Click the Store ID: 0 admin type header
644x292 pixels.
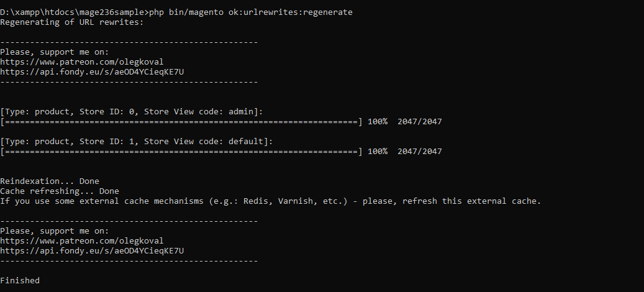(x=132, y=112)
